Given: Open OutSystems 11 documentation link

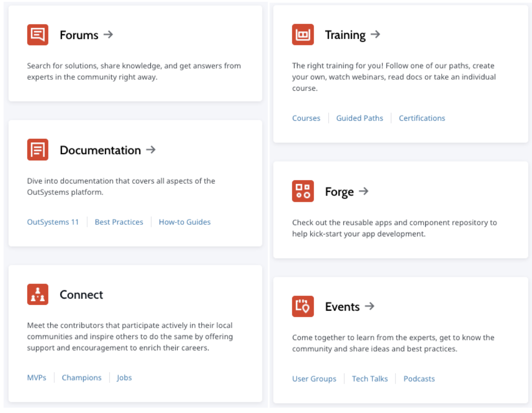Looking at the screenshot, I should 53,222.
